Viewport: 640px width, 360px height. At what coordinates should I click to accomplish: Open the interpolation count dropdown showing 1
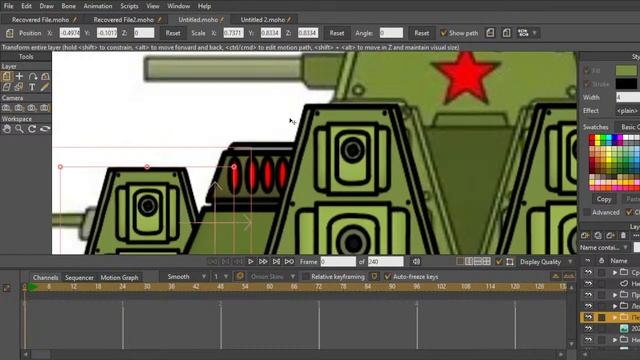coord(221,277)
